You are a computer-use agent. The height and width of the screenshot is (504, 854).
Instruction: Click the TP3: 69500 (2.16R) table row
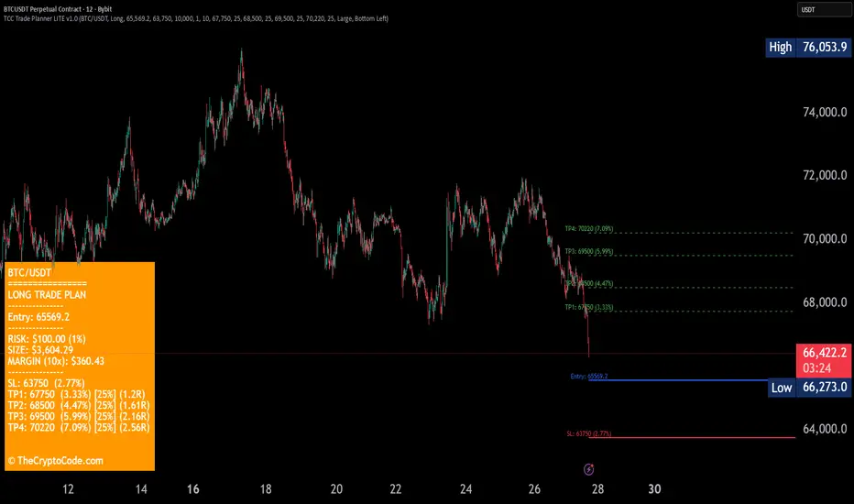tap(79, 417)
